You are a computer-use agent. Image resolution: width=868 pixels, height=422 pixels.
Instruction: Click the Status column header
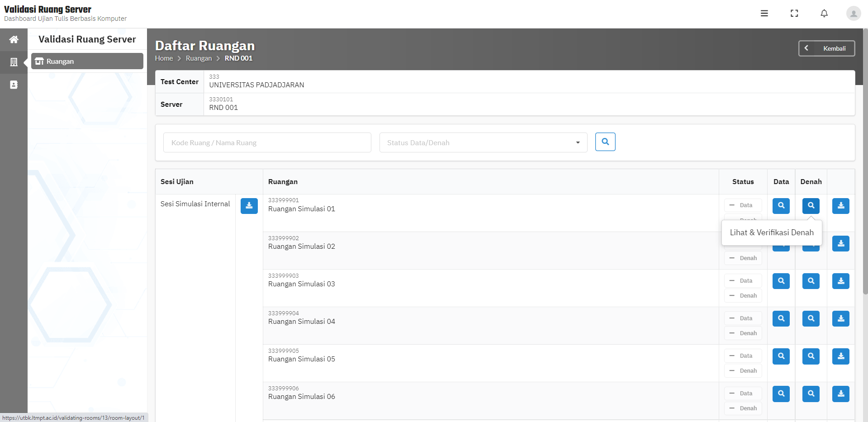743,182
